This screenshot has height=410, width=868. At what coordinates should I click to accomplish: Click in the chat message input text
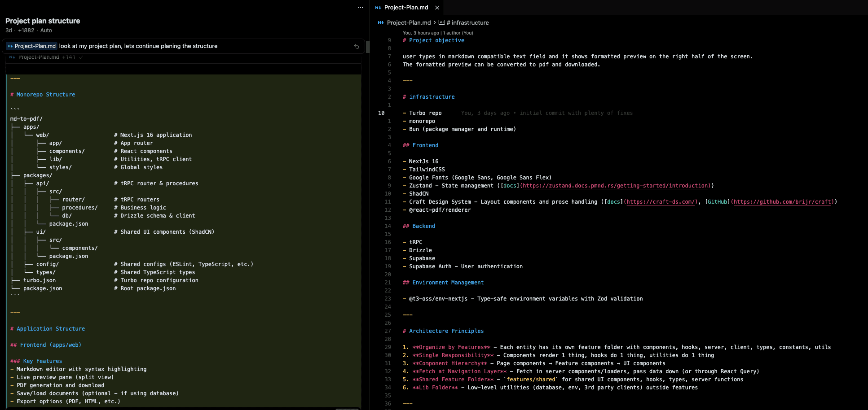(x=138, y=46)
